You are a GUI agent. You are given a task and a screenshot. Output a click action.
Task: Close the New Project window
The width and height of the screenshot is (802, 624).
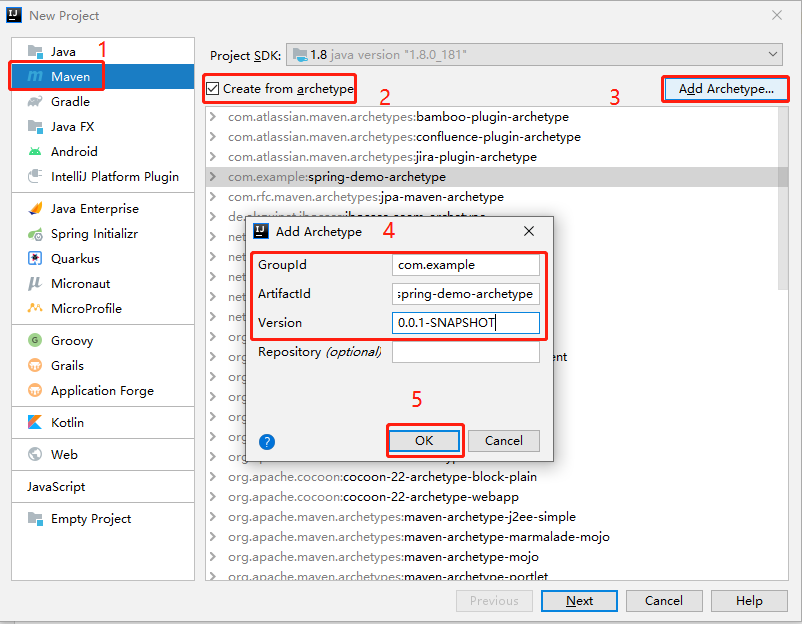[x=777, y=15]
